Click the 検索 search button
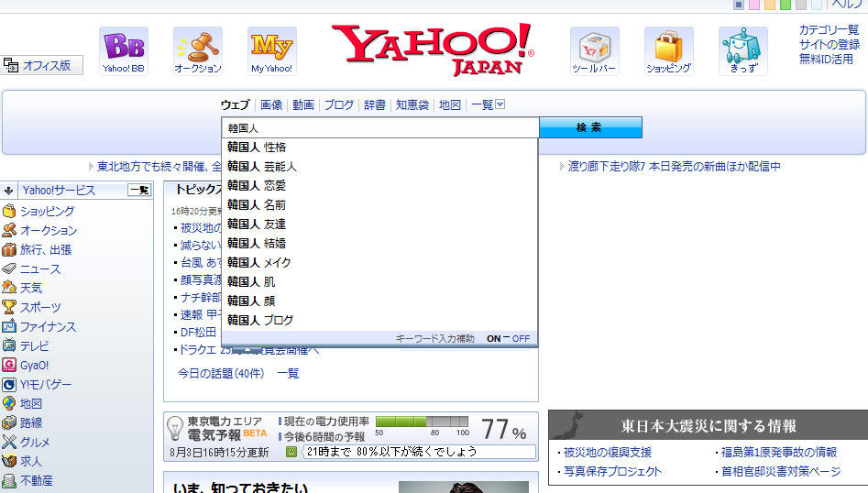Screen dimensions: 868x493 tap(590, 127)
